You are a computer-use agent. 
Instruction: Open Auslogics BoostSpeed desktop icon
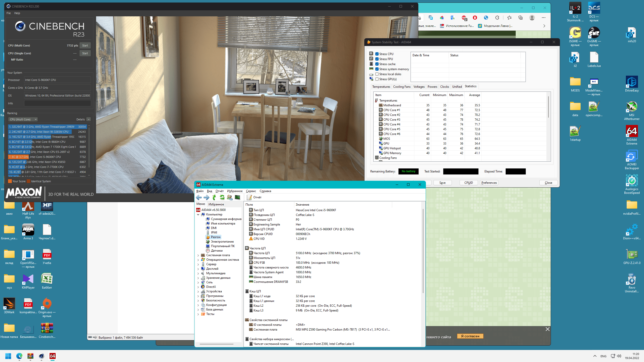pyautogui.click(x=632, y=185)
